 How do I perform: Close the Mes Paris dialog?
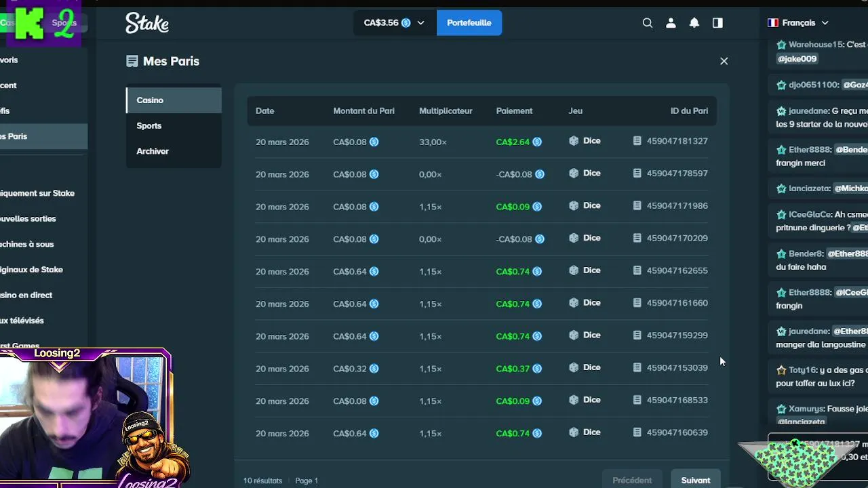(x=724, y=61)
